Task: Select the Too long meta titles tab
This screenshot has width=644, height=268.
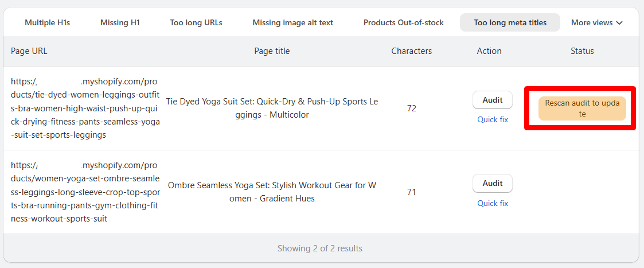Action: (x=510, y=22)
